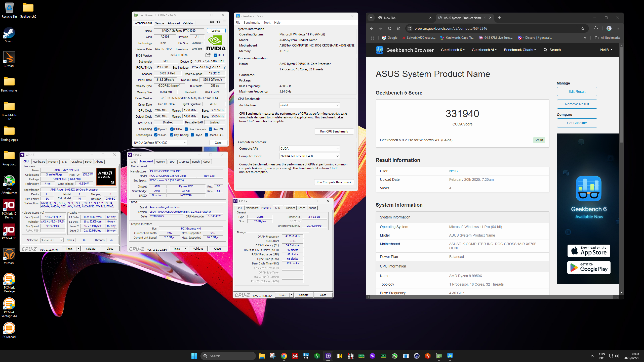Open the Tools menu in Geekbench 5 Pro
Screen dimensions: 644x362
[267, 23]
